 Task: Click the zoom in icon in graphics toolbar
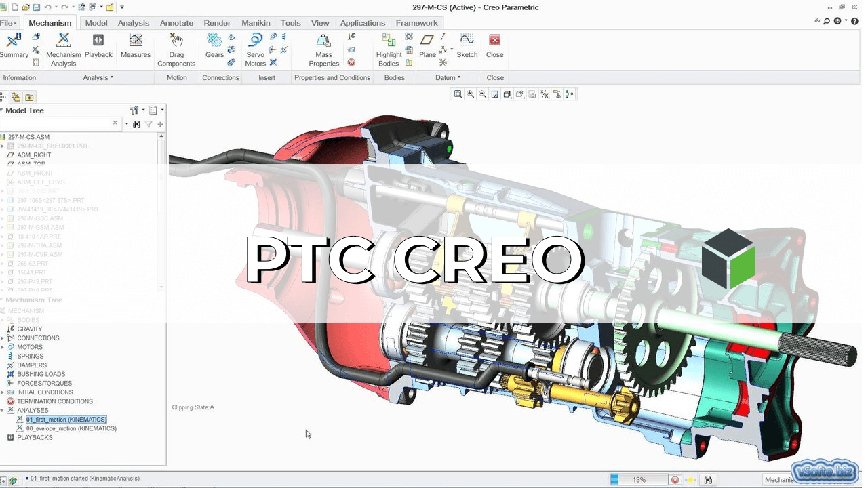(470, 94)
